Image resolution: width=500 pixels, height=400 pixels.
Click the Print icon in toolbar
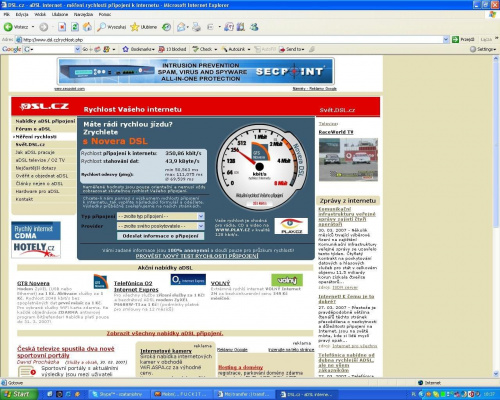click(196, 27)
